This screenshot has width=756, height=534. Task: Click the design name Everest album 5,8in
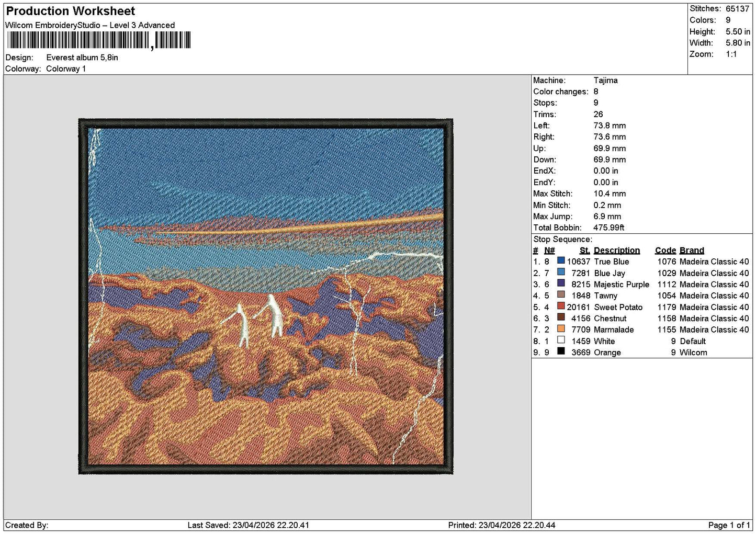(82, 58)
